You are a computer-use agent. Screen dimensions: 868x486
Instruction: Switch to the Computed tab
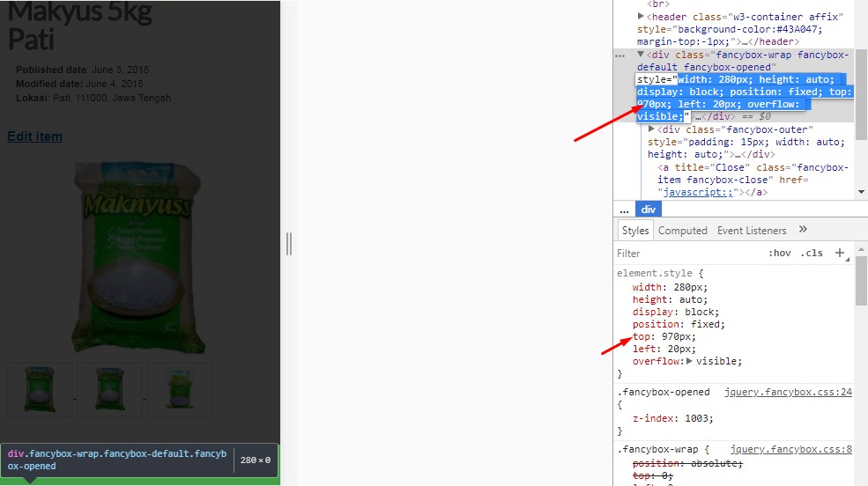click(683, 231)
